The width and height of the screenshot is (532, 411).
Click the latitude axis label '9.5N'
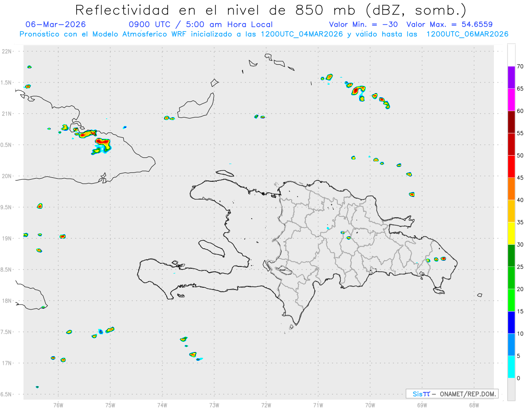7,207
